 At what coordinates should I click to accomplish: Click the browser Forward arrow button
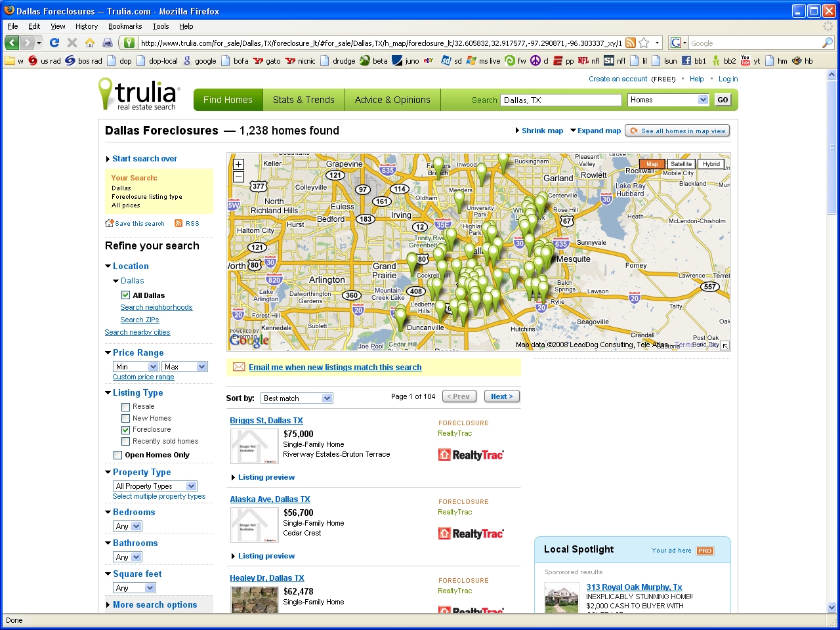pos(28,43)
